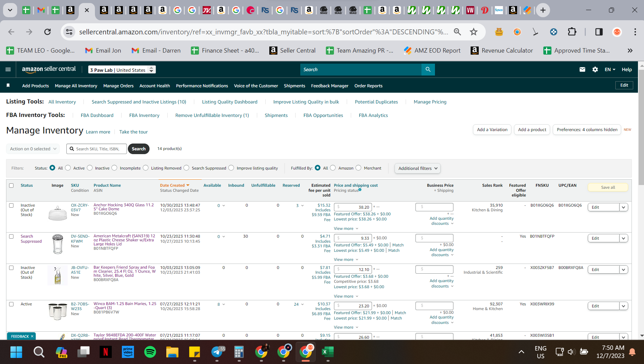Viewport: 644px width, 364px height.
Task: Select the Active status radio button
Action: coord(68,168)
